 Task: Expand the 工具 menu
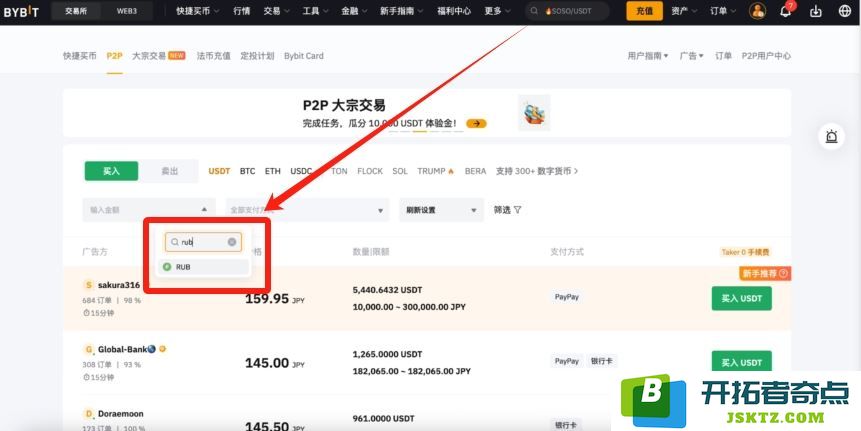click(x=316, y=11)
